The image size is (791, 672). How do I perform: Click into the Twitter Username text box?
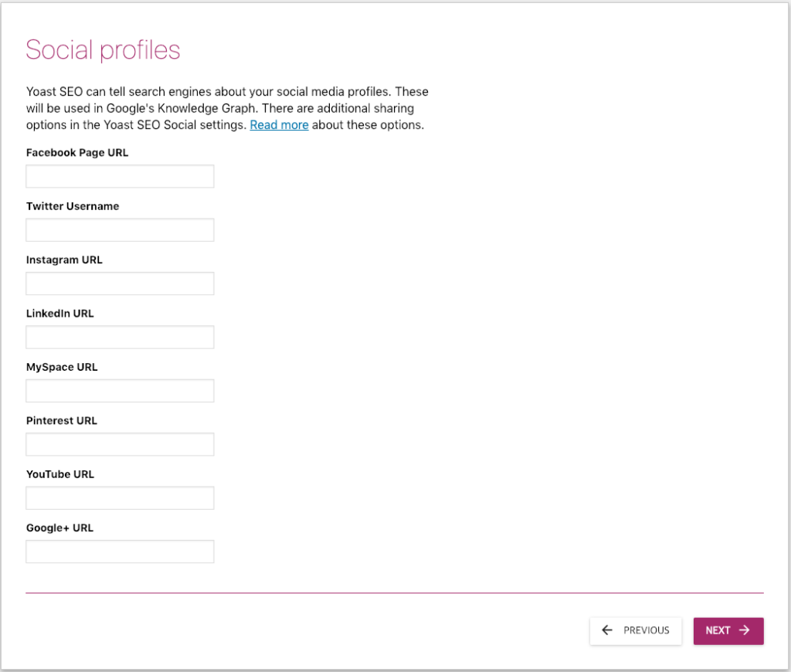click(120, 230)
